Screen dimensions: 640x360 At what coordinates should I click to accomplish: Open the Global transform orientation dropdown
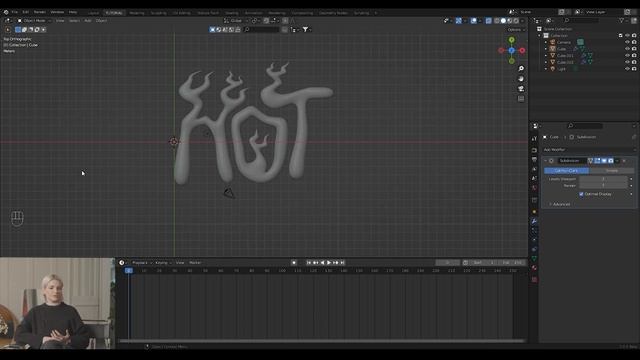click(236, 20)
